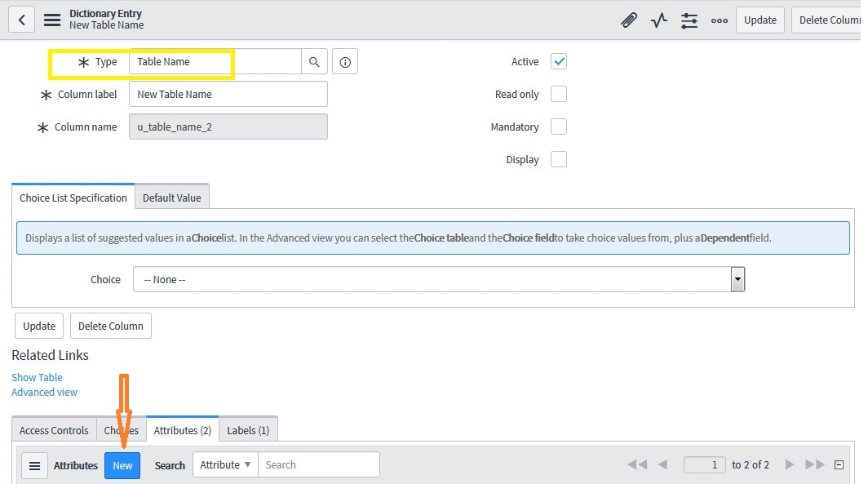Click the Type field magnifier lookup icon
Image resolution: width=868 pixels, height=484 pixels.
[x=314, y=62]
